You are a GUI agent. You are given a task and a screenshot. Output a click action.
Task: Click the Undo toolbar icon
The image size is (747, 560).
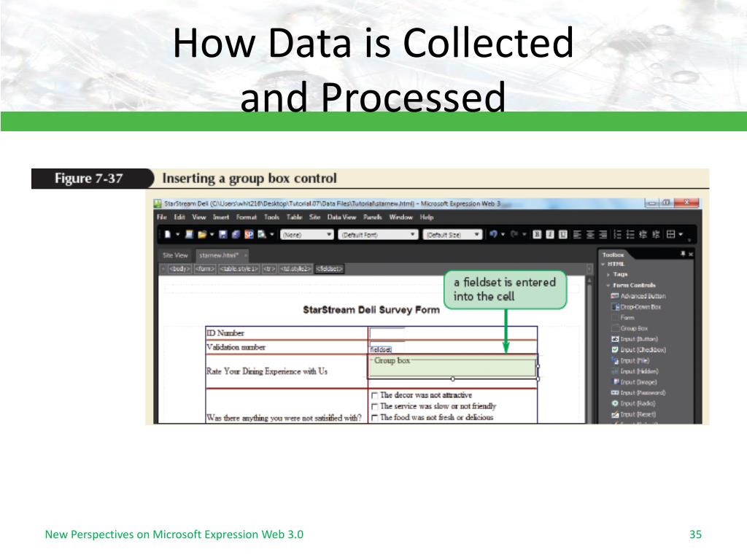pyautogui.click(x=494, y=234)
